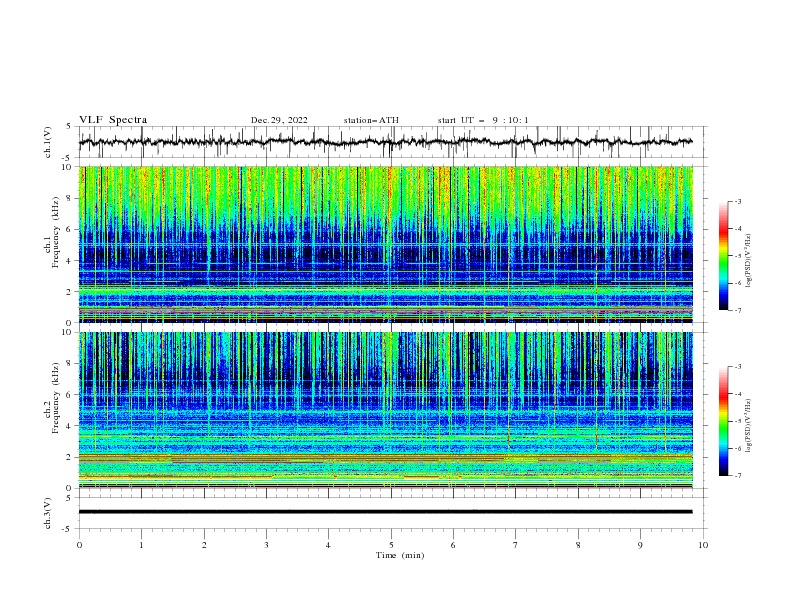Viewport: 792px width, 612px height.
Task: Click time axis tick label '10'
Action: click(x=703, y=545)
